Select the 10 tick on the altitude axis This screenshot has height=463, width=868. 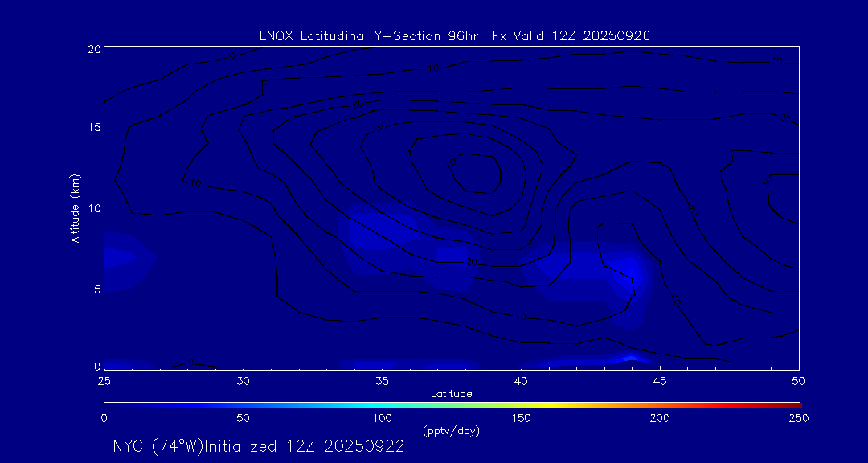coord(94,208)
